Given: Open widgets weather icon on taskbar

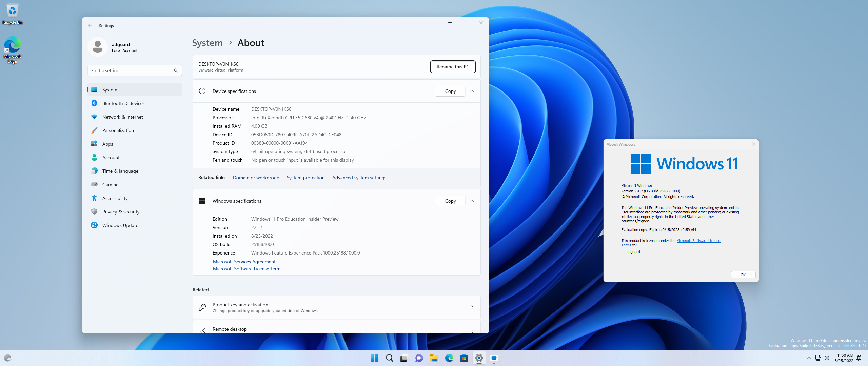Looking at the screenshot, I should (7, 358).
